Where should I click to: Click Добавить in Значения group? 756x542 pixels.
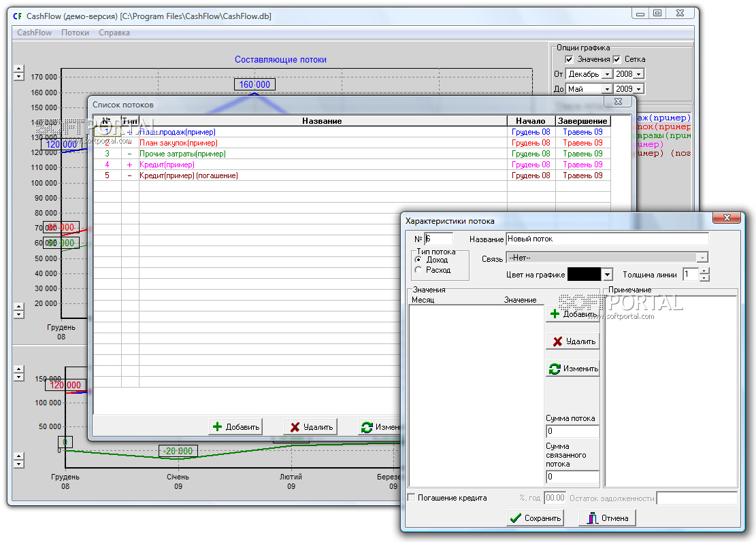[573, 314]
